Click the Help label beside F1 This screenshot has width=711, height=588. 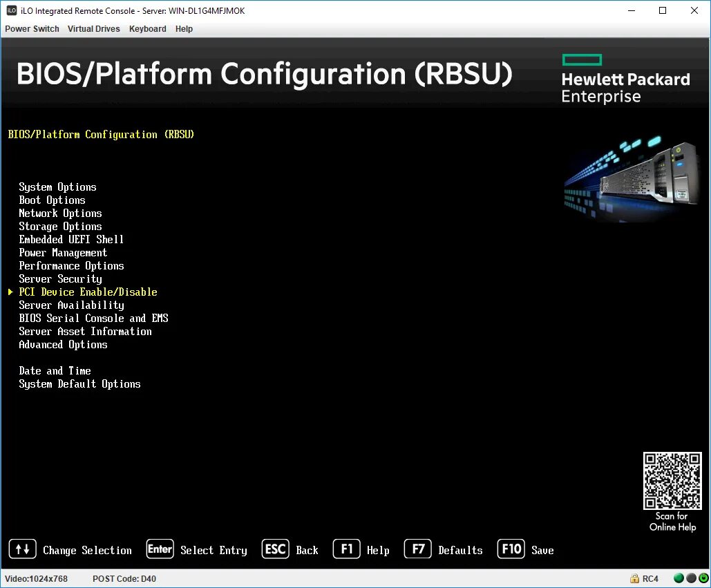[x=378, y=551]
